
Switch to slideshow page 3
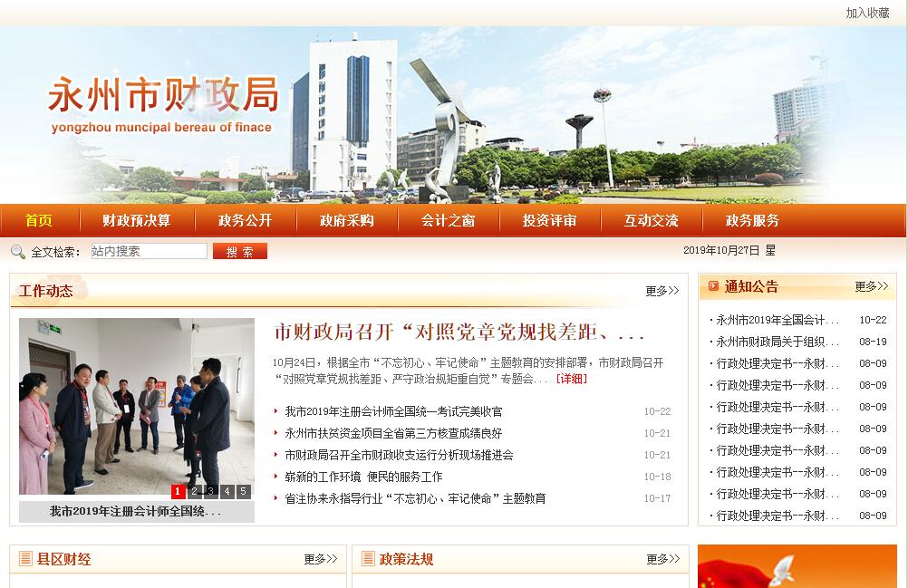[211, 492]
